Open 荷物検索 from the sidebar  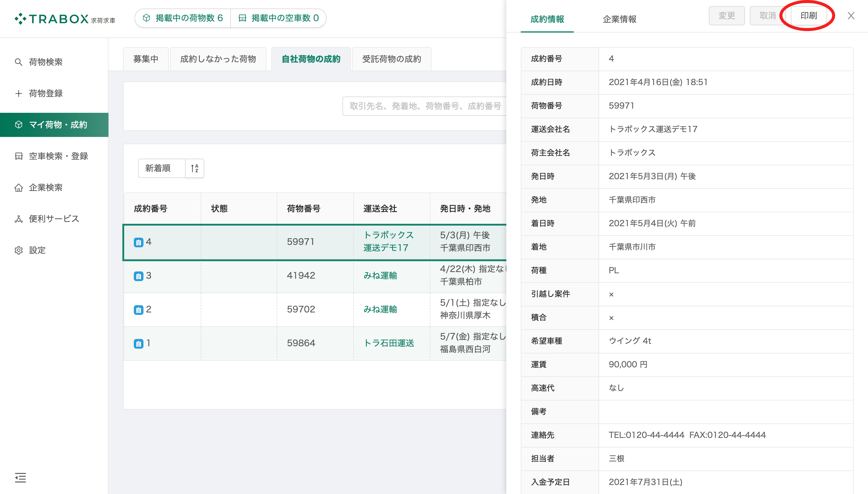[54, 62]
